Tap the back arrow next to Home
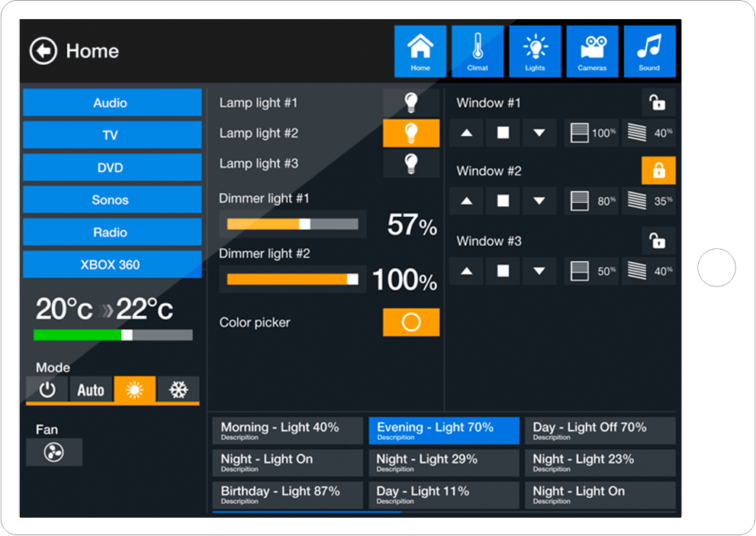 (x=43, y=51)
